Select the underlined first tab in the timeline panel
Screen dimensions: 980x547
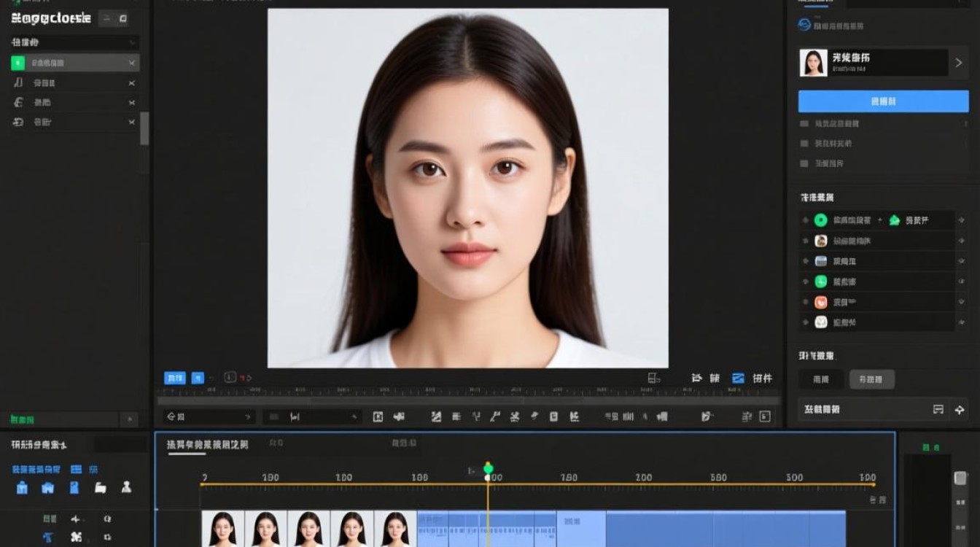click(207, 444)
